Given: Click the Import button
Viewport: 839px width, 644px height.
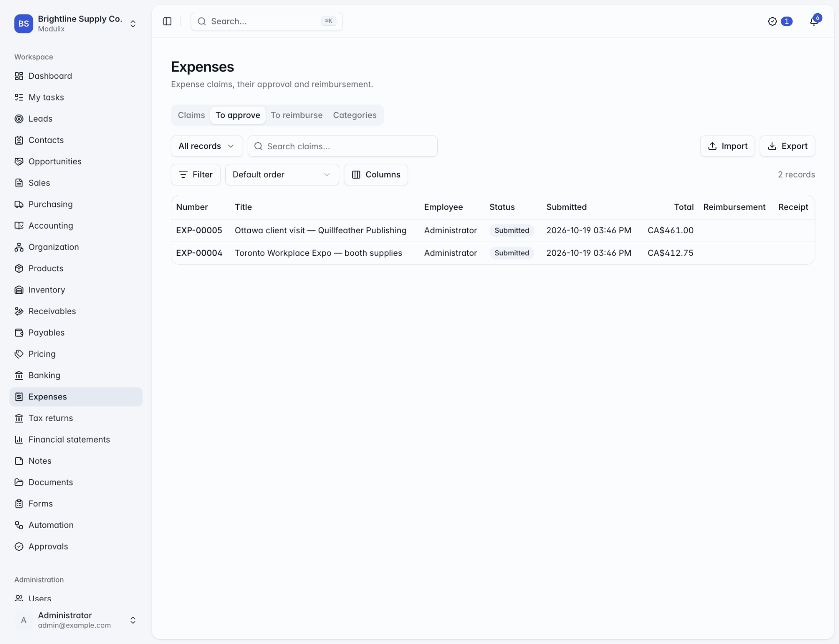Looking at the screenshot, I should pos(727,146).
